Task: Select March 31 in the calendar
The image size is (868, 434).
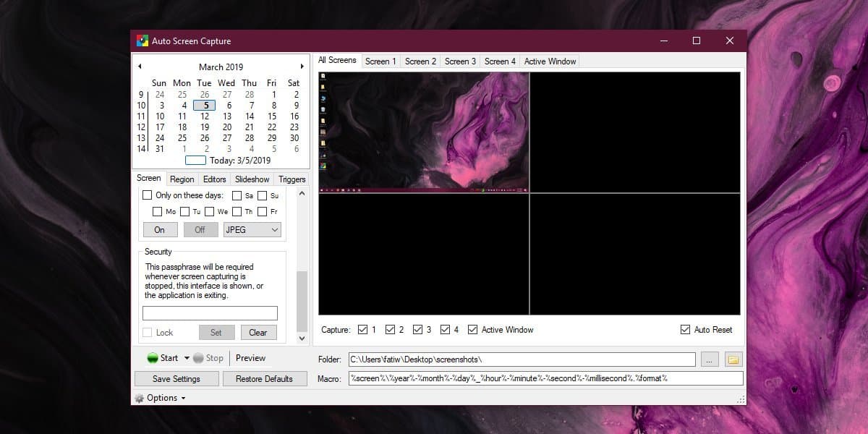Action: tap(160, 149)
